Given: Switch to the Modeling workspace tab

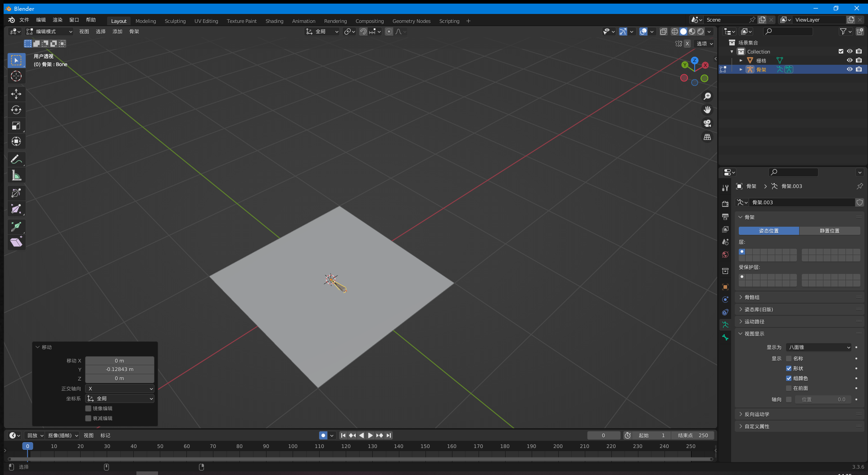Looking at the screenshot, I should pos(145,21).
